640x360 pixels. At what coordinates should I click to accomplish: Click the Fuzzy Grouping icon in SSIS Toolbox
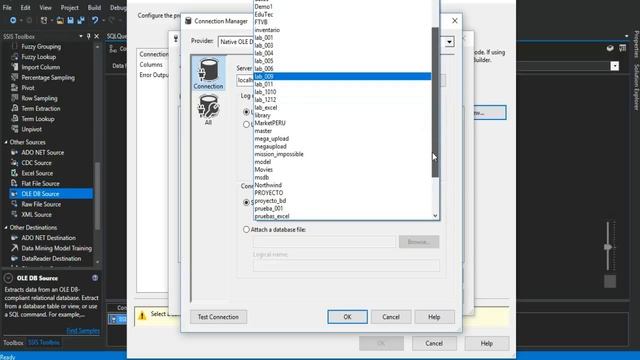pos(15,47)
